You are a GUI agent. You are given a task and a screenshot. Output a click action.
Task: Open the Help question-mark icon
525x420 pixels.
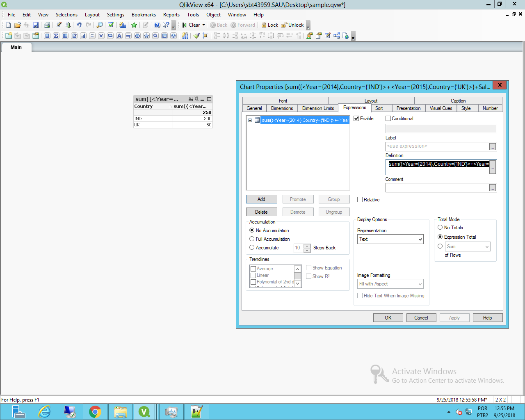tap(157, 25)
